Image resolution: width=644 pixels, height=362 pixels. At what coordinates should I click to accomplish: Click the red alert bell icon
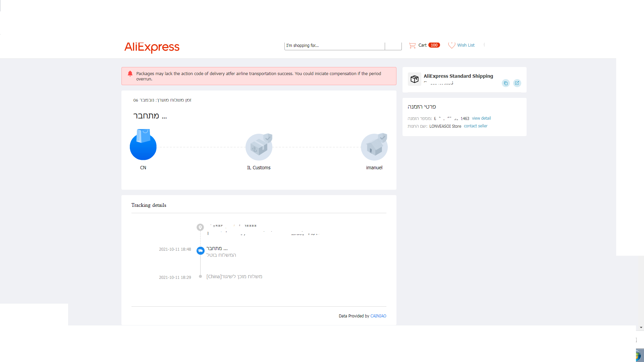pyautogui.click(x=130, y=74)
